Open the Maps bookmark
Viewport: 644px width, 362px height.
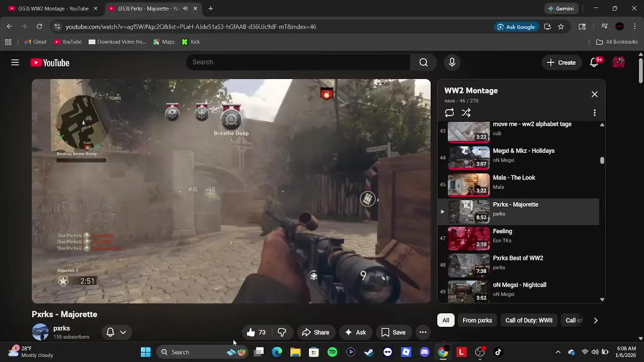point(164,42)
